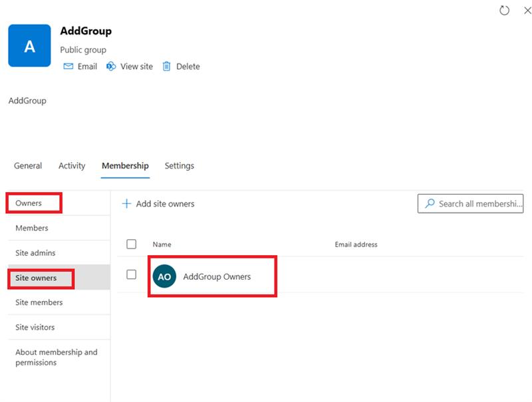Open the View site link
532x402 pixels.
pyautogui.click(x=136, y=66)
